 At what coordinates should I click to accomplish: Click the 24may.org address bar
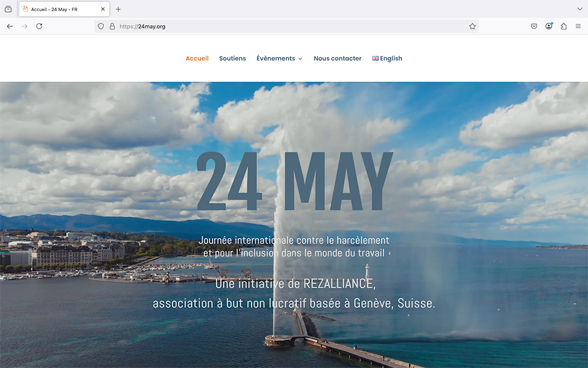287,26
